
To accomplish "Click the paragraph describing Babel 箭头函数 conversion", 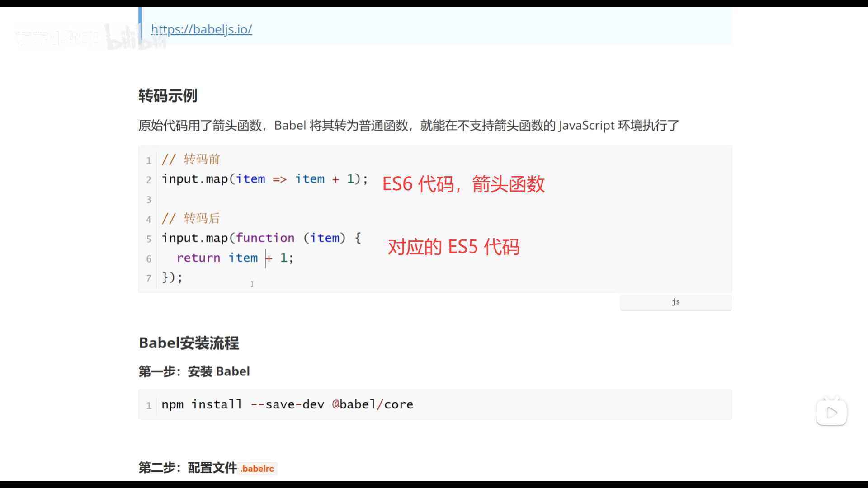I will (408, 126).
